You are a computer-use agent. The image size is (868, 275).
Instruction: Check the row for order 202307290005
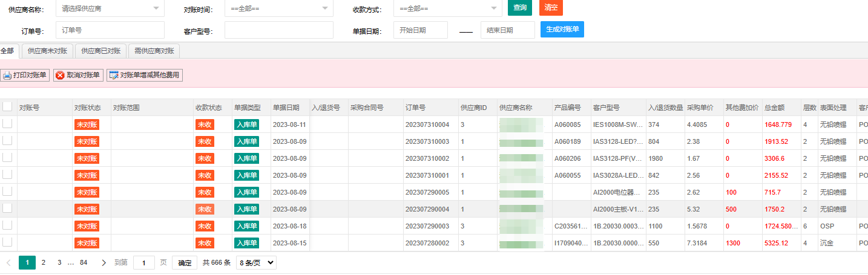(7, 191)
